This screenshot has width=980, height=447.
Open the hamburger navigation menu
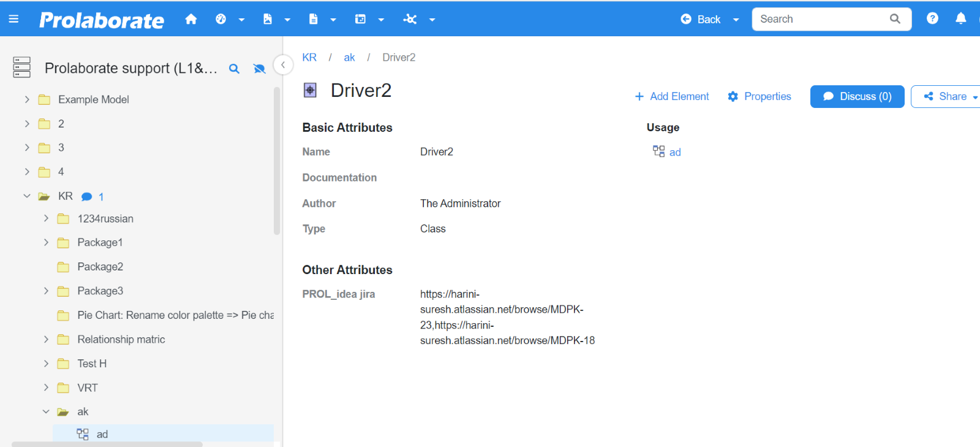(13, 19)
